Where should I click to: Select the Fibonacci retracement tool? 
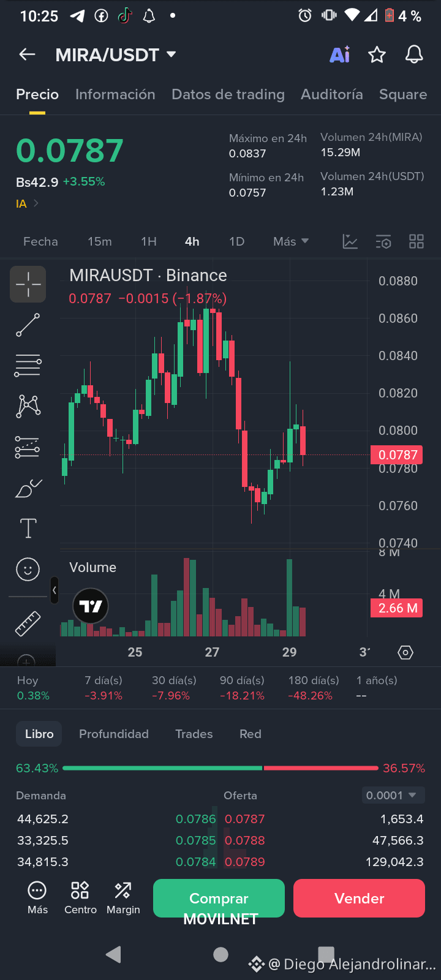tap(28, 366)
